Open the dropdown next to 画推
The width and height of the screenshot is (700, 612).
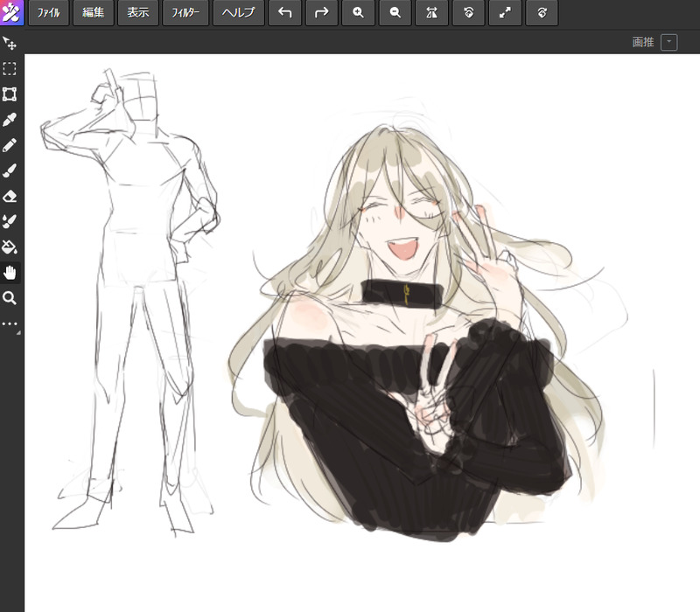(668, 42)
